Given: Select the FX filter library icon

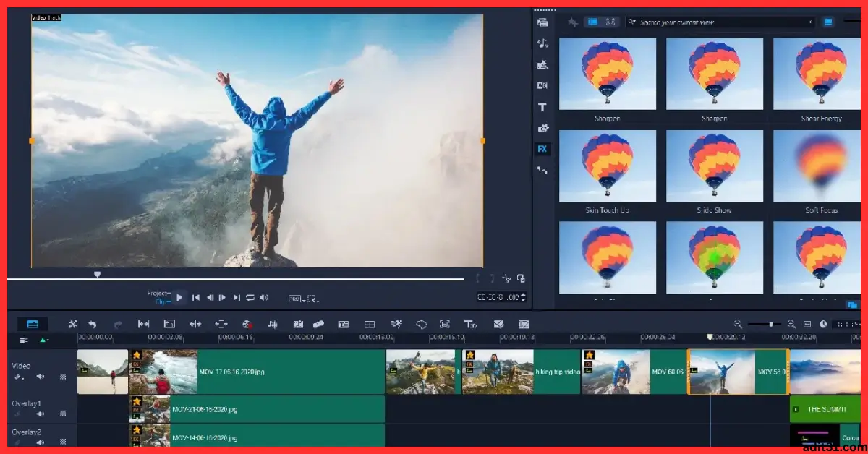Looking at the screenshot, I should click(542, 149).
